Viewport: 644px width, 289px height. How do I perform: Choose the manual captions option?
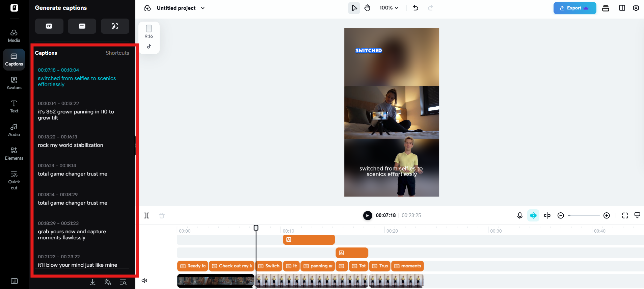pyautogui.click(x=82, y=26)
